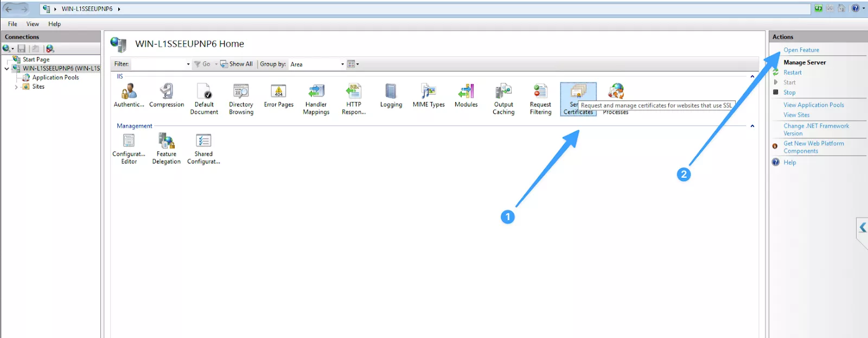Open Server Certificates feature
Image resolution: width=868 pixels, height=338 pixels.
pos(578,92)
